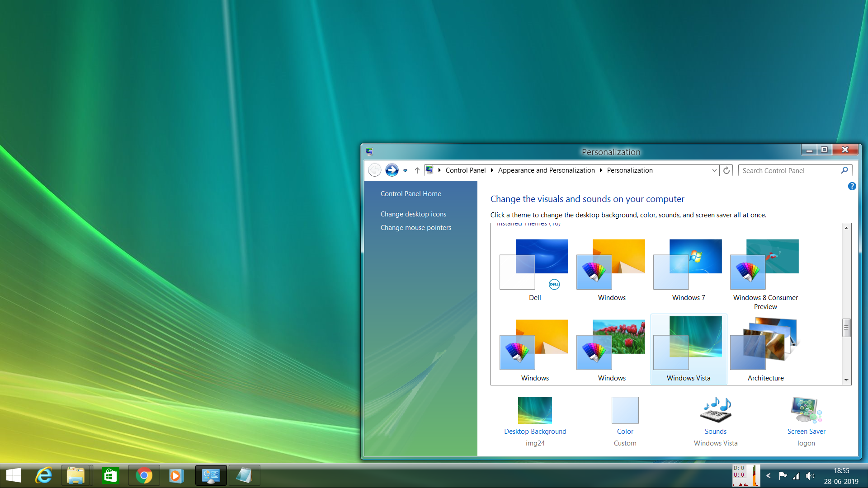This screenshot has height=488, width=868.
Task: Click the theme list scrollbar thumb
Action: click(846, 328)
